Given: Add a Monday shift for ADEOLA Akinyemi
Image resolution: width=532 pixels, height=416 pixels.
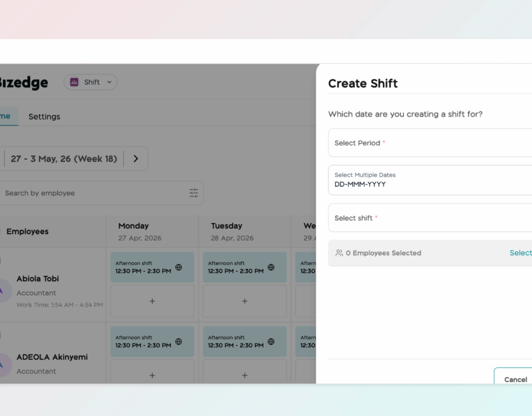Looking at the screenshot, I should (152, 376).
